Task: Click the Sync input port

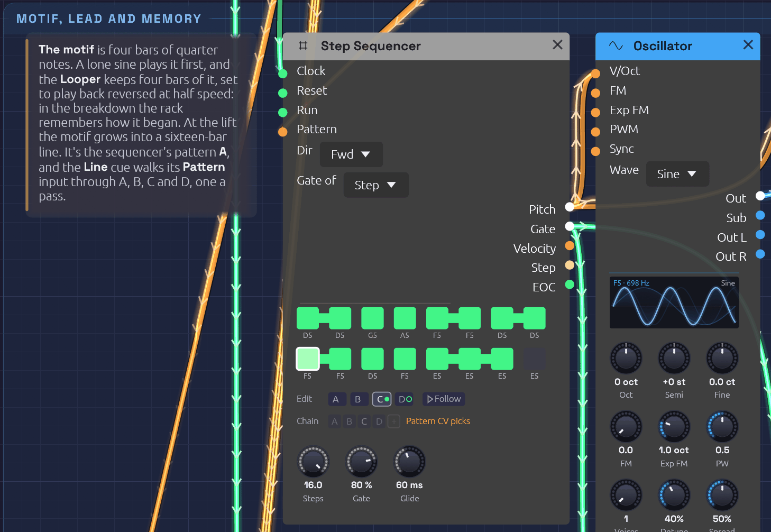Action: click(595, 151)
